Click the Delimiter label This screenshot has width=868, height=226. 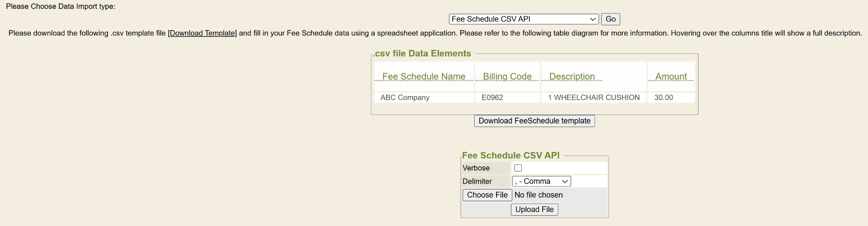coord(477,181)
